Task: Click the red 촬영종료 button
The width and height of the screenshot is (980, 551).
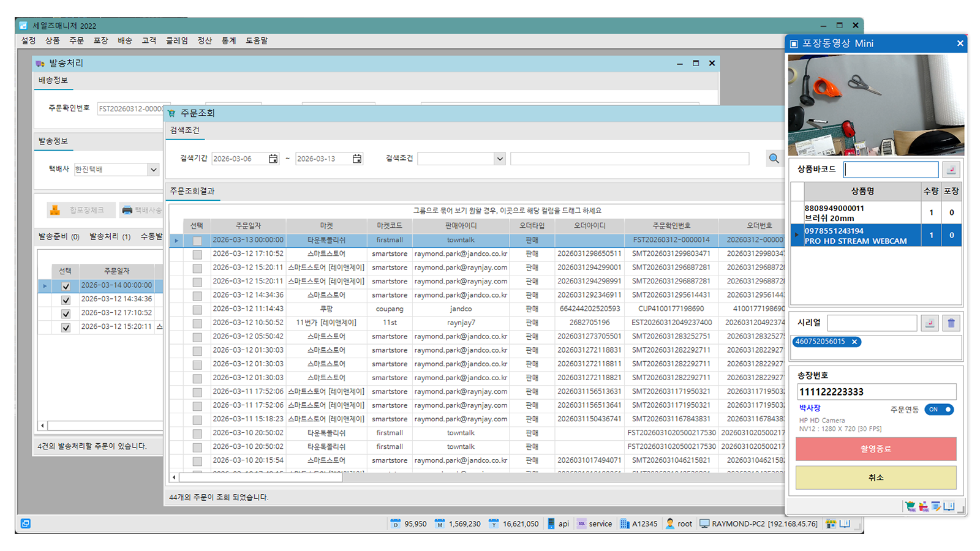Action: (875, 449)
